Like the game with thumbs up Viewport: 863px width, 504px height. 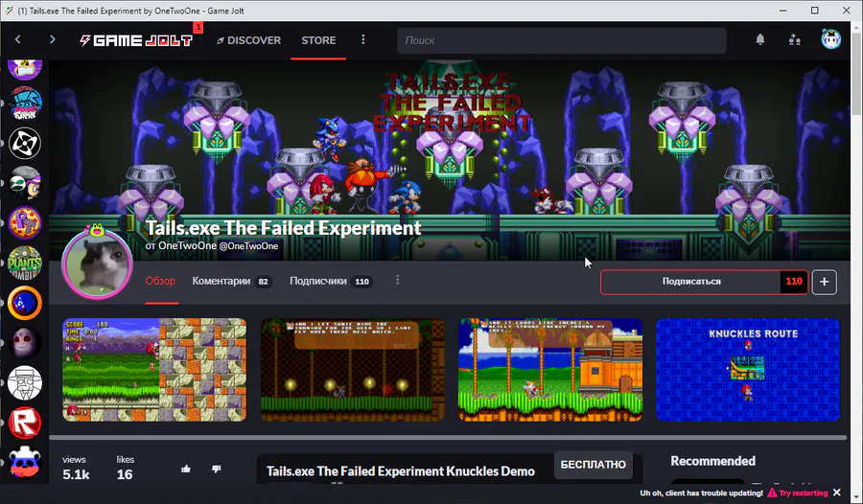pyautogui.click(x=185, y=470)
